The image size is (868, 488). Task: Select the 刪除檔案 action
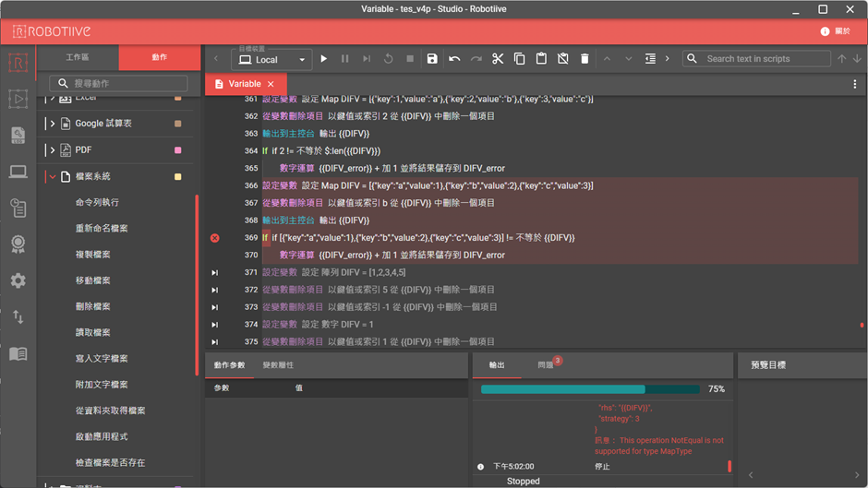coord(92,306)
